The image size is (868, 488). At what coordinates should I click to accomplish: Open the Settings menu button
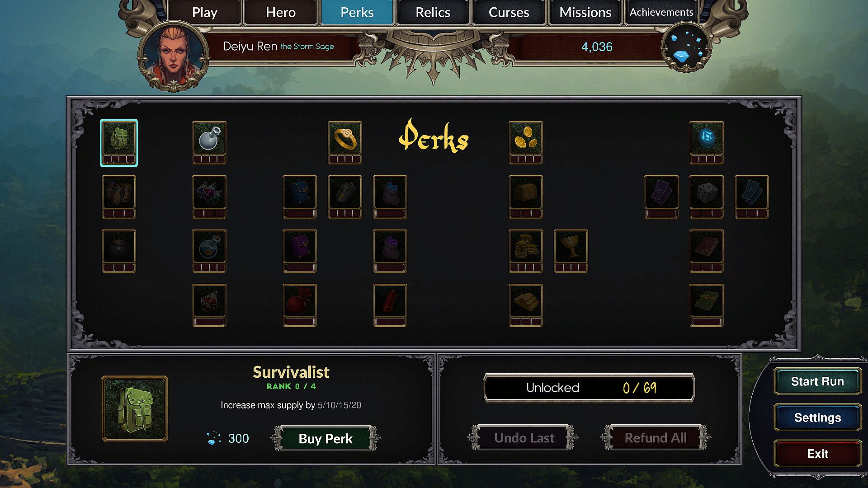pos(817,418)
